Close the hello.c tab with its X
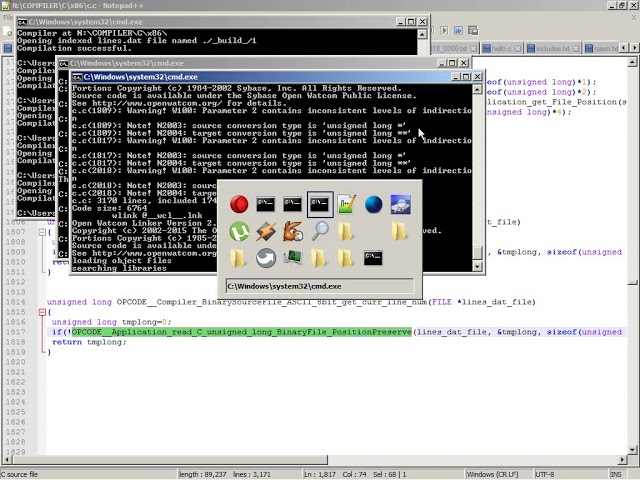640x480 pixels. pyautogui.click(x=517, y=49)
